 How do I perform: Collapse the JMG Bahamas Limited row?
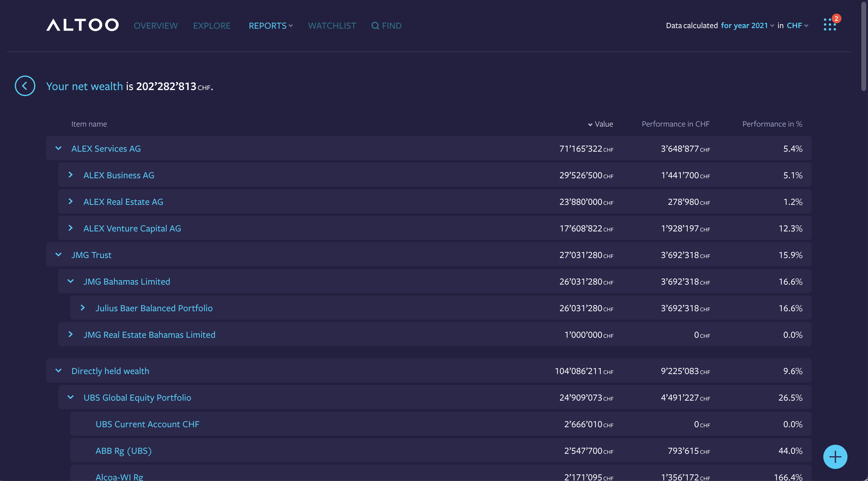[70, 281]
